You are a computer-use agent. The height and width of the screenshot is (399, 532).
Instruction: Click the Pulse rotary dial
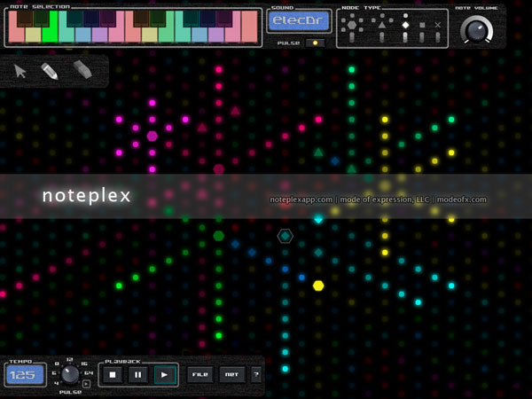(x=70, y=374)
